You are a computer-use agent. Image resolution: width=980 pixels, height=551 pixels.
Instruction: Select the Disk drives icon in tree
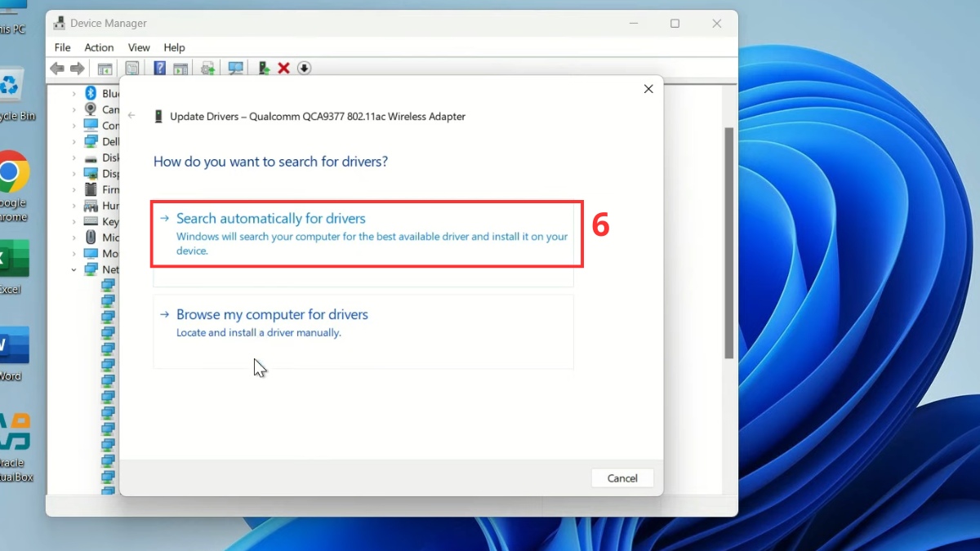coord(91,158)
